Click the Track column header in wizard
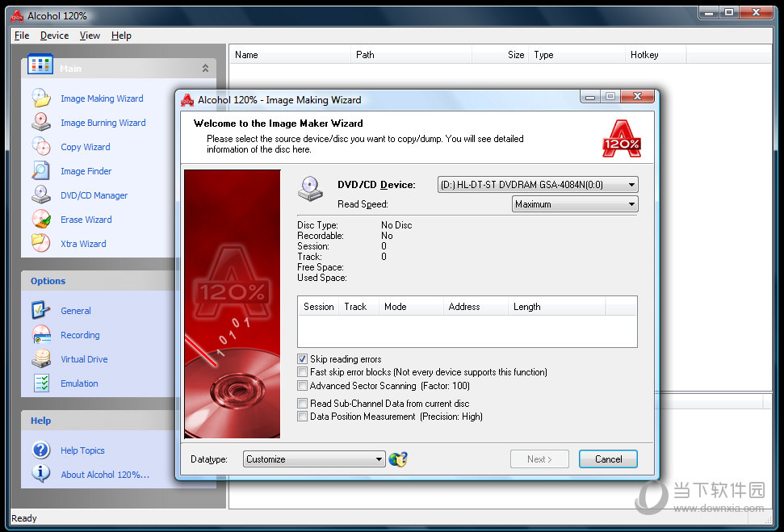 tap(358, 307)
